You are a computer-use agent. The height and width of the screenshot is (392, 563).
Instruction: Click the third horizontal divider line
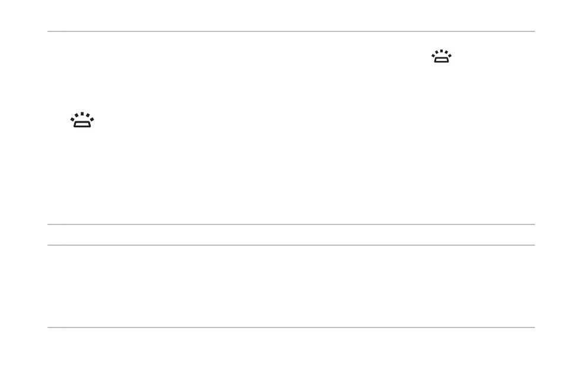(291, 245)
